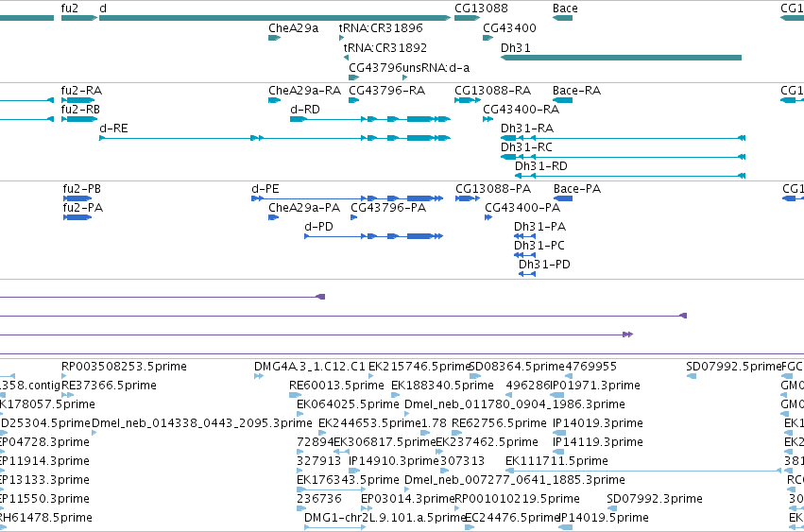Click IP01971.3prime EST label
The height and width of the screenshot is (532, 804).
pos(595,386)
